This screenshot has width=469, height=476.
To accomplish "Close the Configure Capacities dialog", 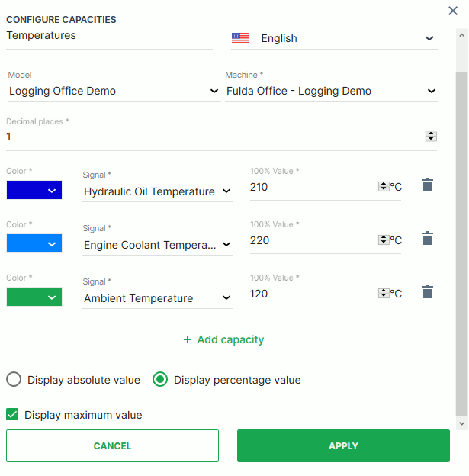I will (x=453, y=11).
